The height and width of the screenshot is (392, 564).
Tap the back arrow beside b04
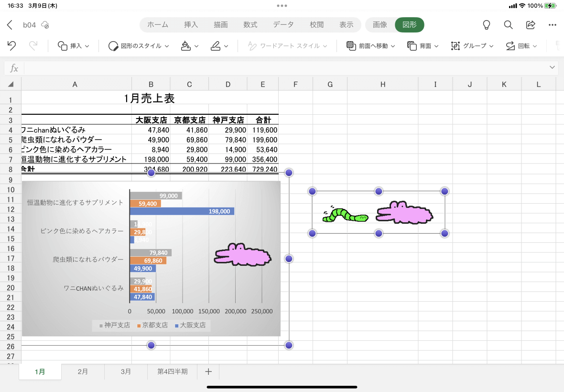10,25
